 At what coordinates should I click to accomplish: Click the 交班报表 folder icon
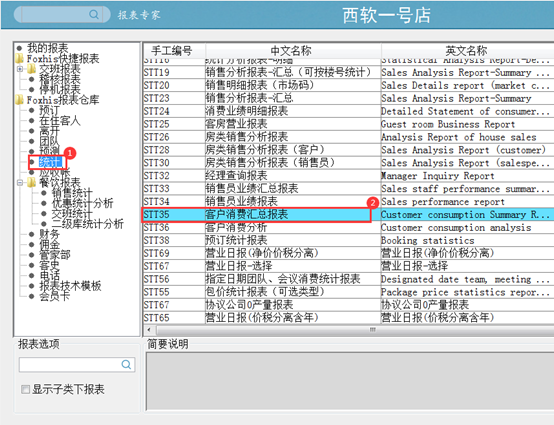point(32,69)
